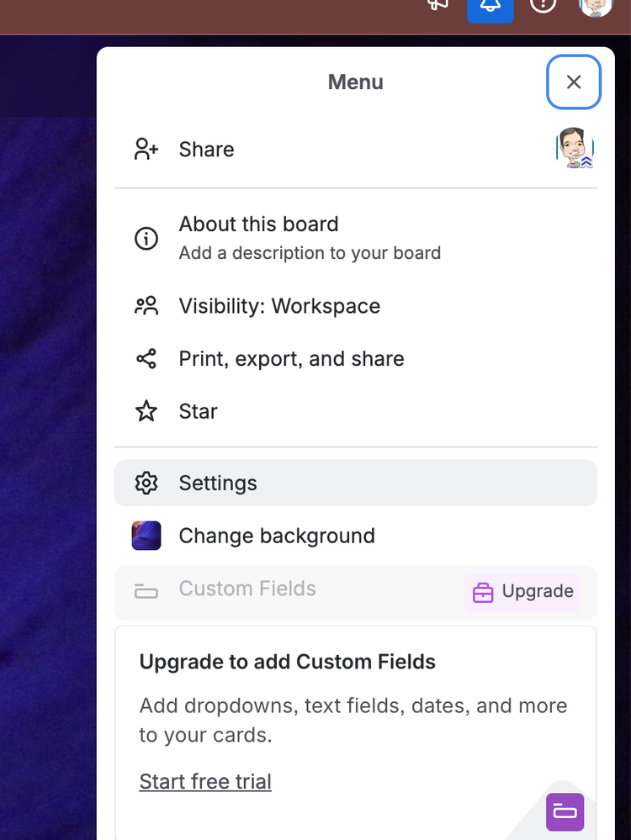The image size is (631, 840).
Task: Click the purple Custom Fields icon in bottom corner
Action: pos(565,812)
